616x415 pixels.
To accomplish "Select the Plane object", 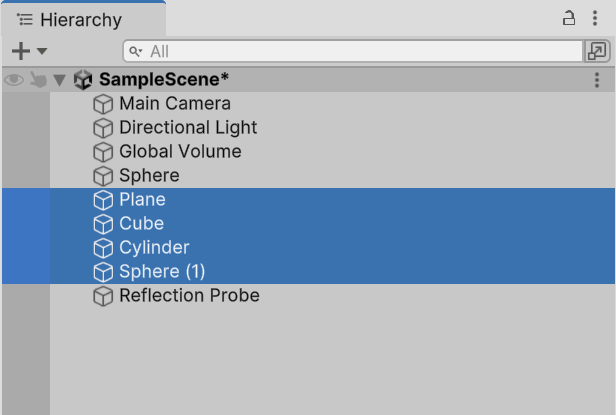I will tap(142, 200).
